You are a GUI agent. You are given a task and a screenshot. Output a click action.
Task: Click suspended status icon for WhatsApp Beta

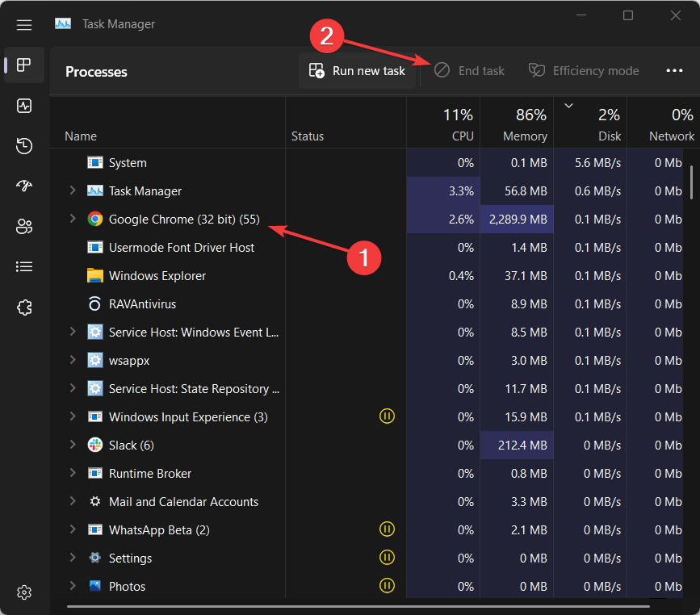(387, 529)
